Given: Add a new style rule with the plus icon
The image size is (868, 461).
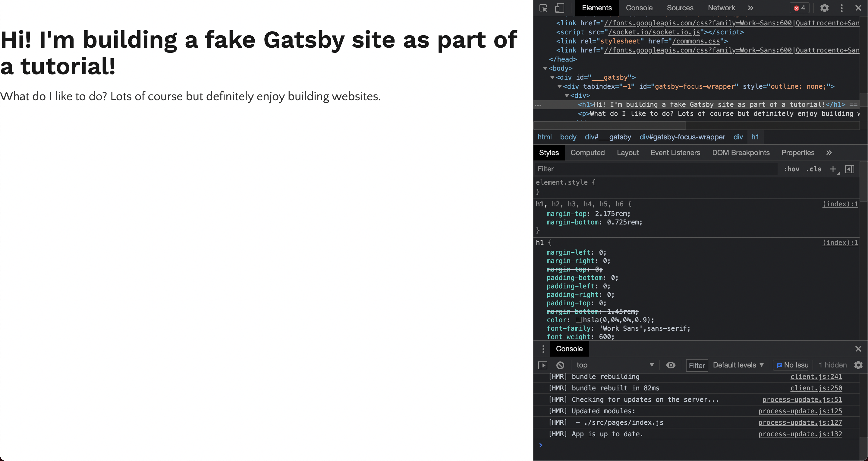Looking at the screenshot, I should 833,169.
